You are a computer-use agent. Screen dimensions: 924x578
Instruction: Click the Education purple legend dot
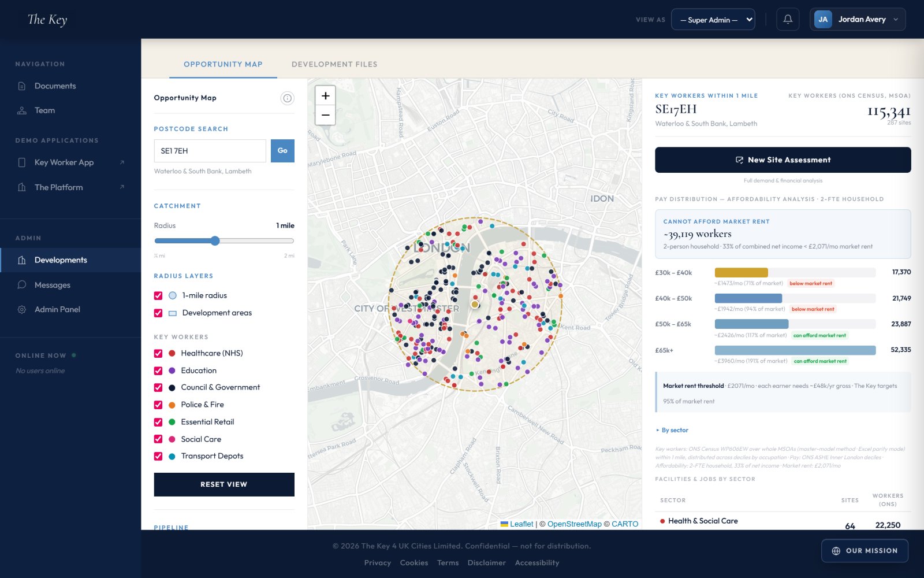pos(172,370)
